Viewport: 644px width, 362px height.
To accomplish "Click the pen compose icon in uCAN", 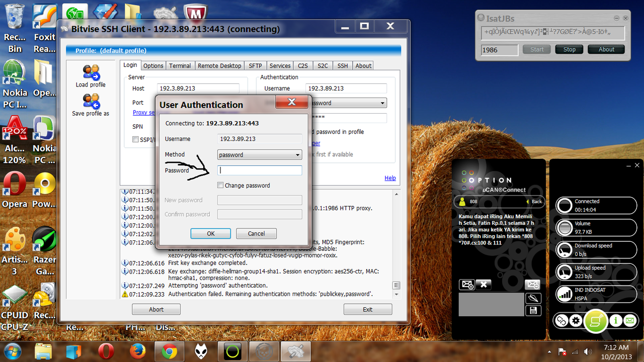I will click(533, 299).
